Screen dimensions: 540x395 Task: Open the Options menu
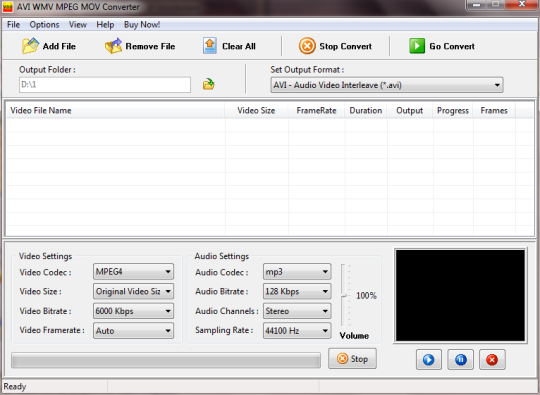point(44,24)
